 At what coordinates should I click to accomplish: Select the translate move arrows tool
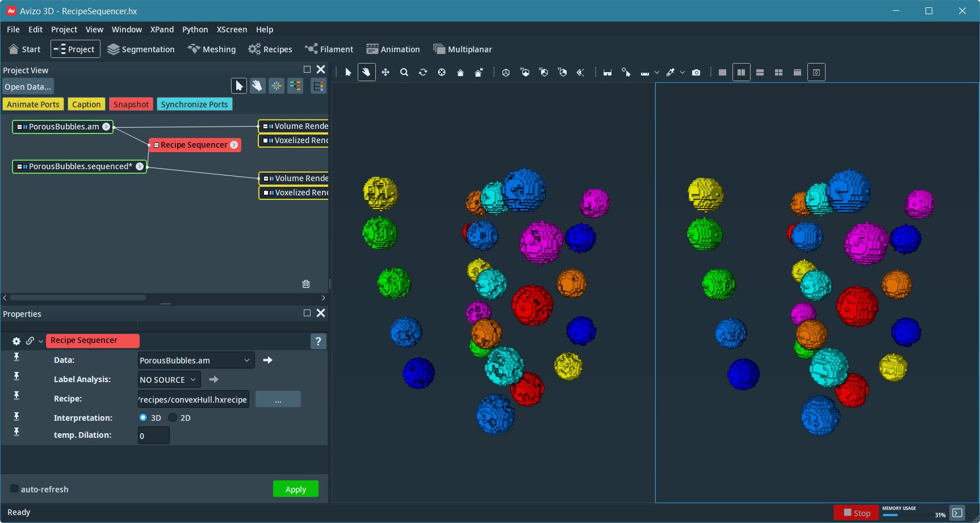[x=386, y=73]
